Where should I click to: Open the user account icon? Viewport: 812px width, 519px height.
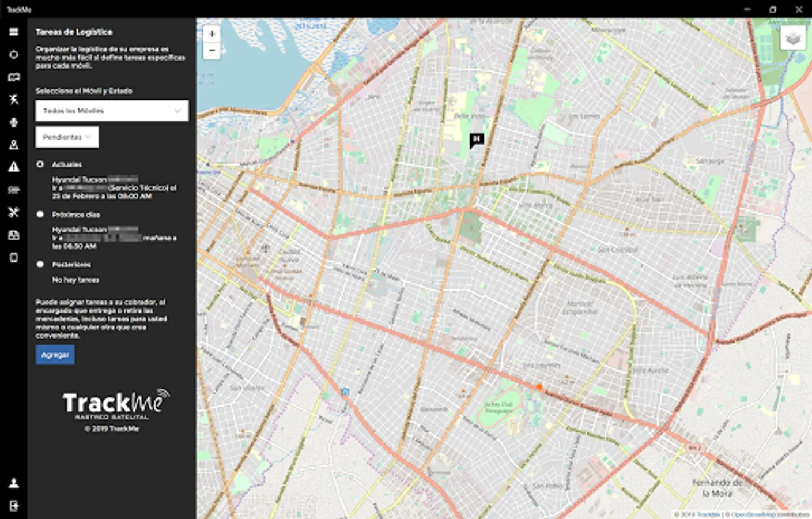14,483
